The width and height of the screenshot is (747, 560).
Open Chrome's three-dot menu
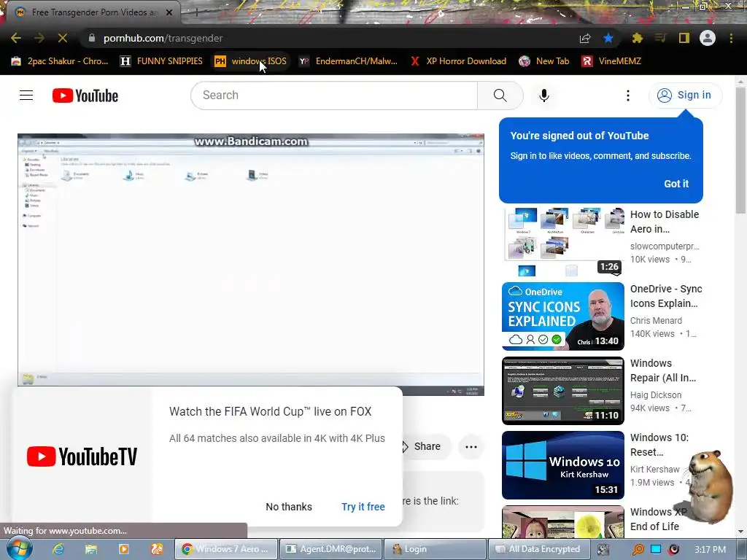[731, 38]
